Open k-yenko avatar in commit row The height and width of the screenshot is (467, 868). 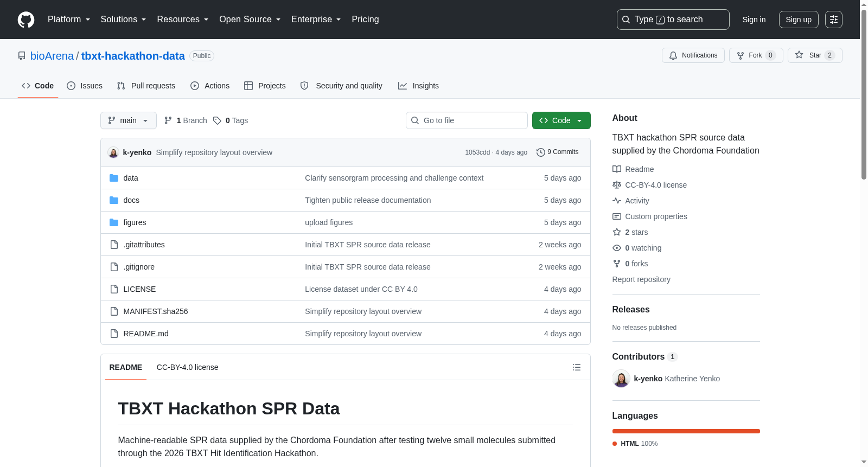[x=113, y=152]
